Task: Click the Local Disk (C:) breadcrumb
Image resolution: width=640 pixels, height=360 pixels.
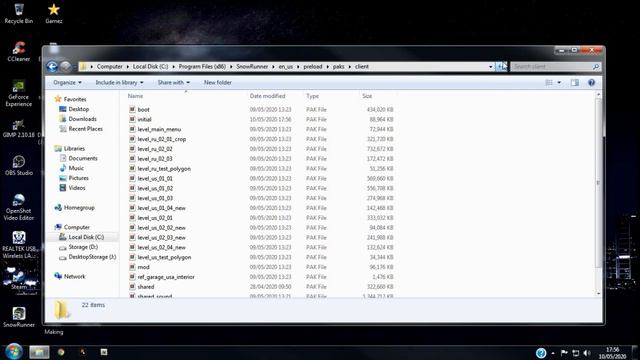Action: point(150,67)
